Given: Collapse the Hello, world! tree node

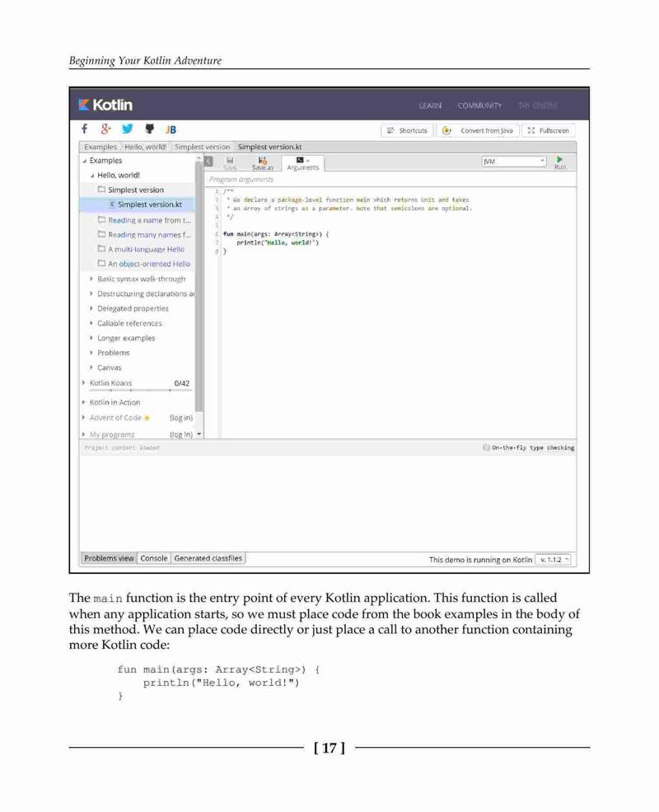Looking at the screenshot, I should [92, 176].
